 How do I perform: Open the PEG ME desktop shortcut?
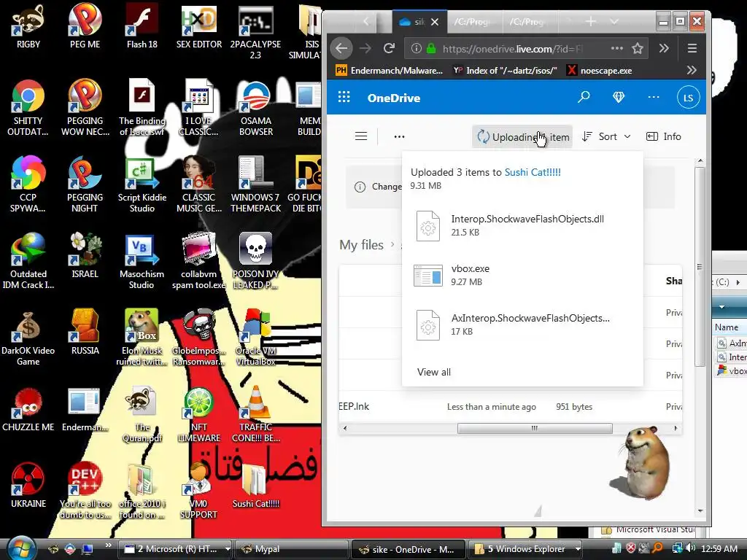click(85, 26)
